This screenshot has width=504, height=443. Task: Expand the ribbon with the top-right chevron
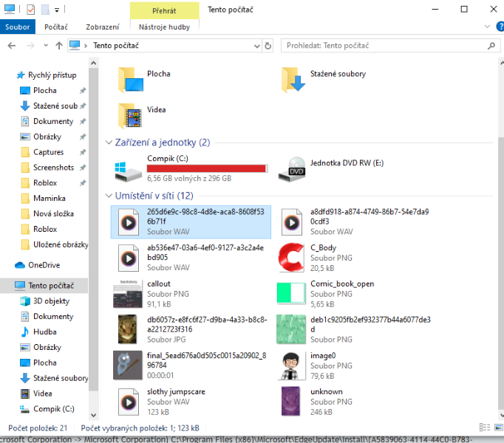(x=482, y=27)
